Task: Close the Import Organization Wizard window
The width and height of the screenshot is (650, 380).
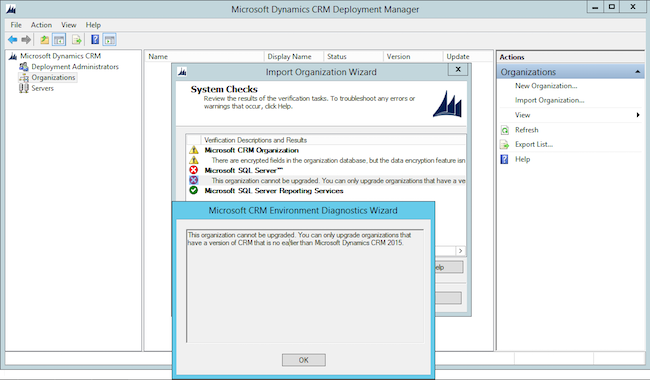Action: tap(458, 69)
